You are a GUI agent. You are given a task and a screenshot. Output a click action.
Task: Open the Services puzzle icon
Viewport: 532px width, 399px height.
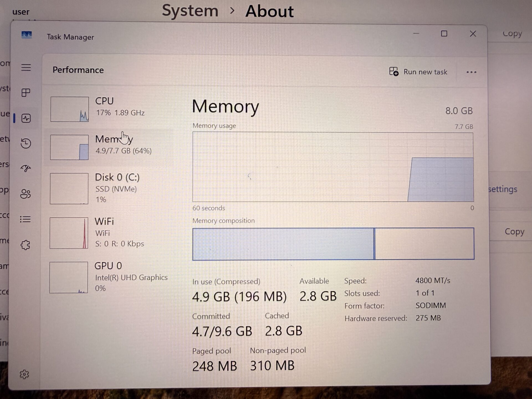25,245
